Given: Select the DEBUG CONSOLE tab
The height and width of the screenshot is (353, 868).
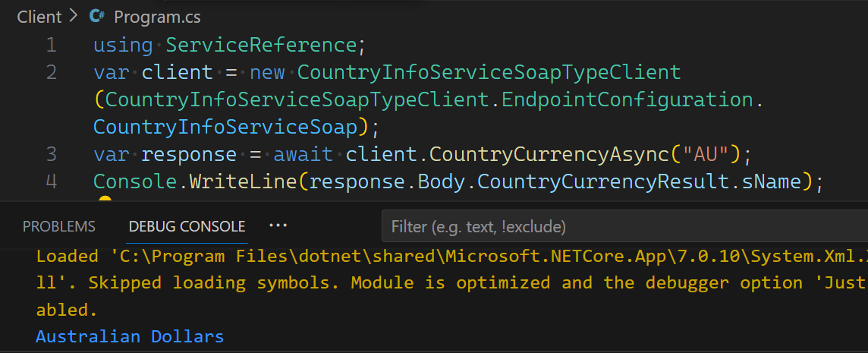Looking at the screenshot, I should tap(187, 227).
